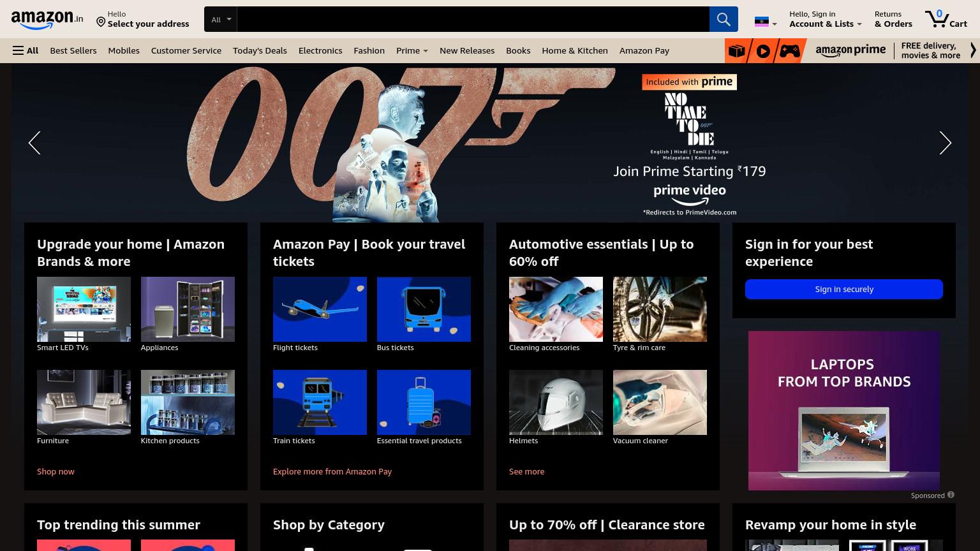
Task: Open Customer Service page
Action: point(186,50)
